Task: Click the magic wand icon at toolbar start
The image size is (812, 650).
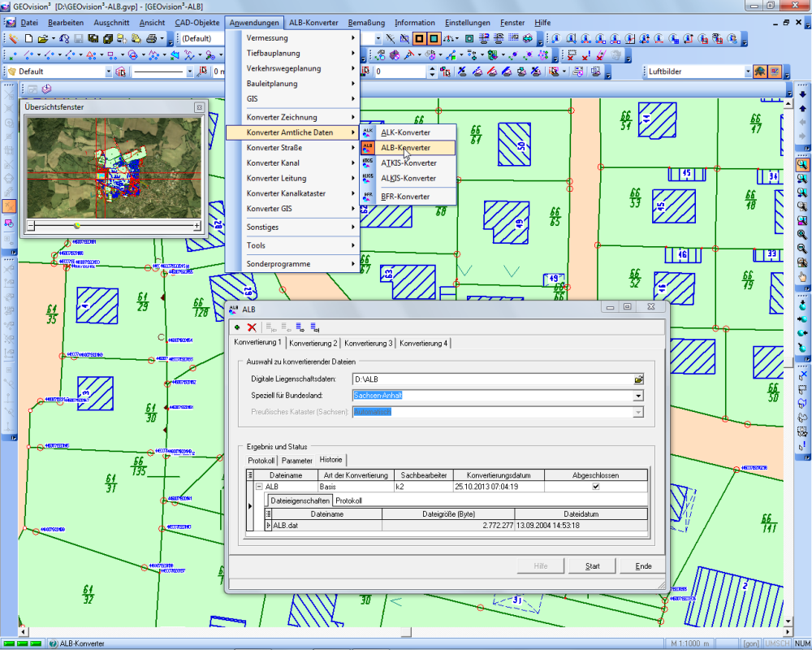Action: point(14,38)
